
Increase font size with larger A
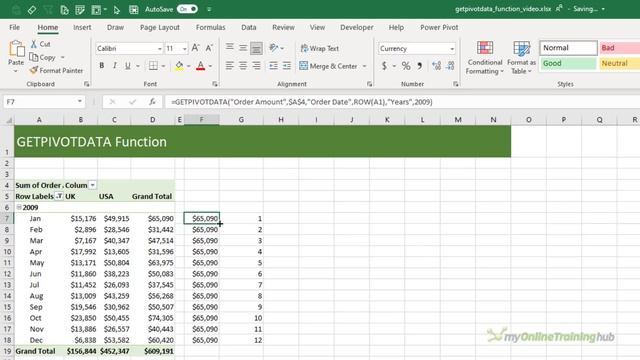click(196, 48)
